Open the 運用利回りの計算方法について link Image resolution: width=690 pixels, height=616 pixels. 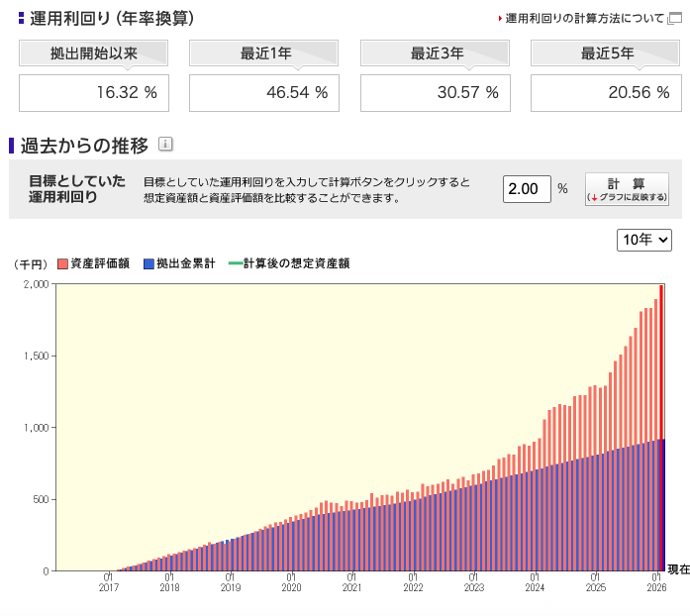coord(584,19)
